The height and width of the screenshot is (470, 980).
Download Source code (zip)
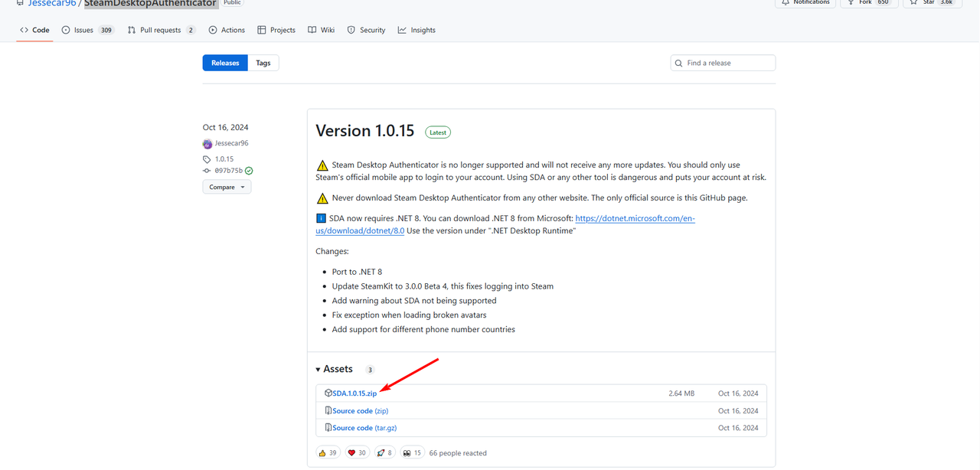coord(360,411)
